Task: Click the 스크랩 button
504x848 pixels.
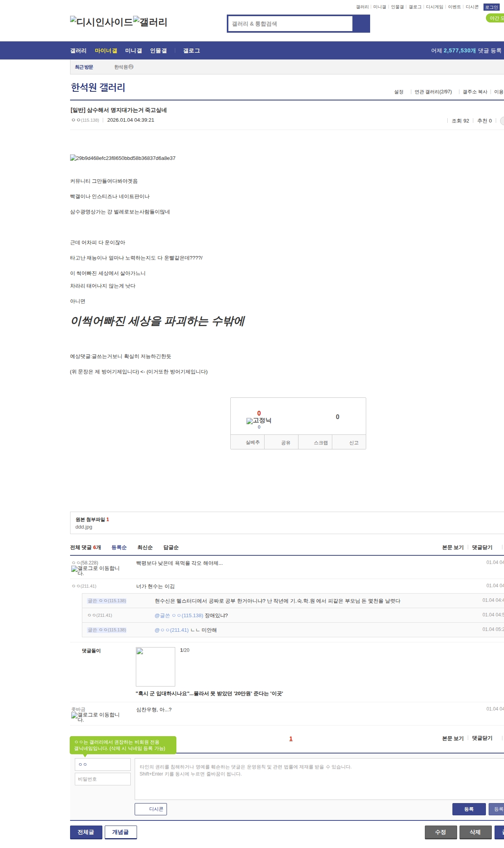Action: point(315,442)
